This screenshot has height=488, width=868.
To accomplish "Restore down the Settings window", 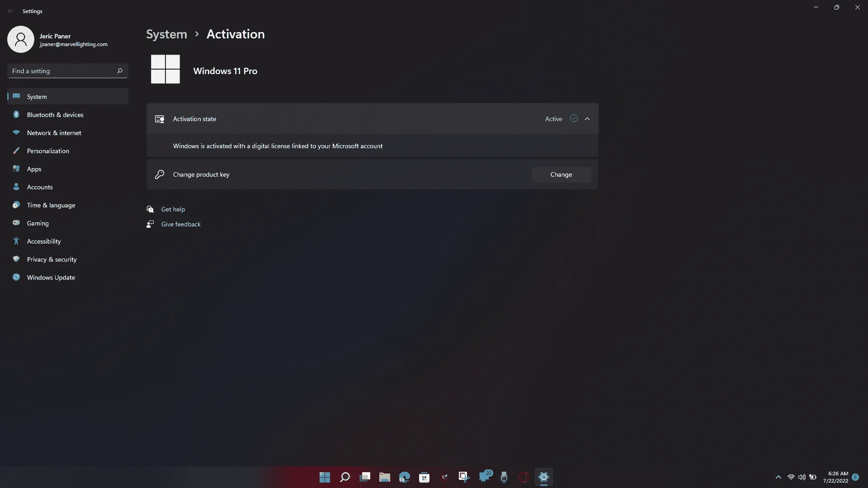I will click(837, 7).
